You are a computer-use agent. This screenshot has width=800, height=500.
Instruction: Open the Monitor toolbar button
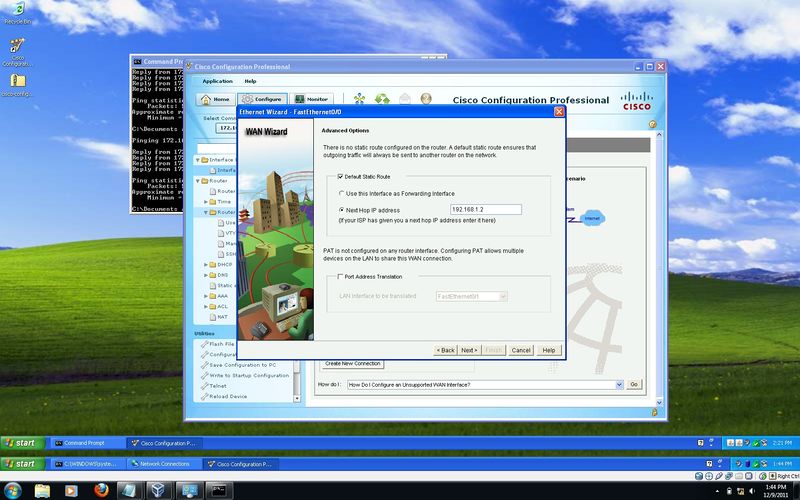pyautogui.click(x=311, y=99)
